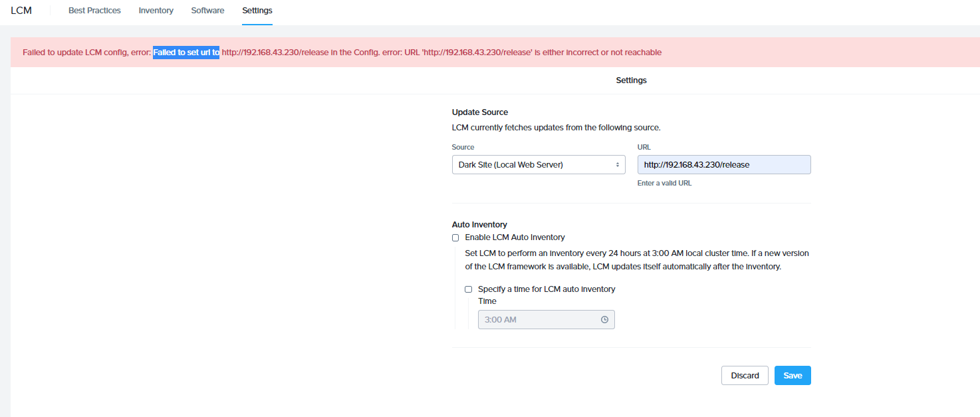Screen dimensions: 980x417
Task: Click the 'URL' field label
Action: click(x=645, y=147)
